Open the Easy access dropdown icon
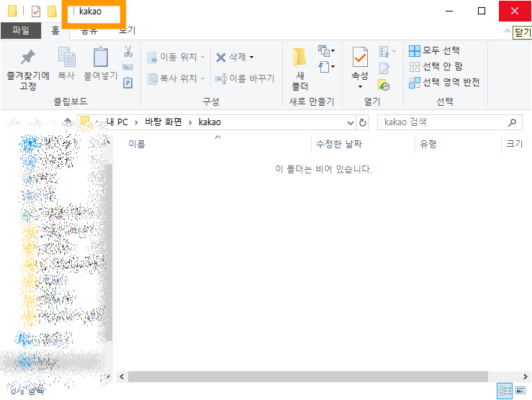Screen dimensions: 532x400 point(326,67)
